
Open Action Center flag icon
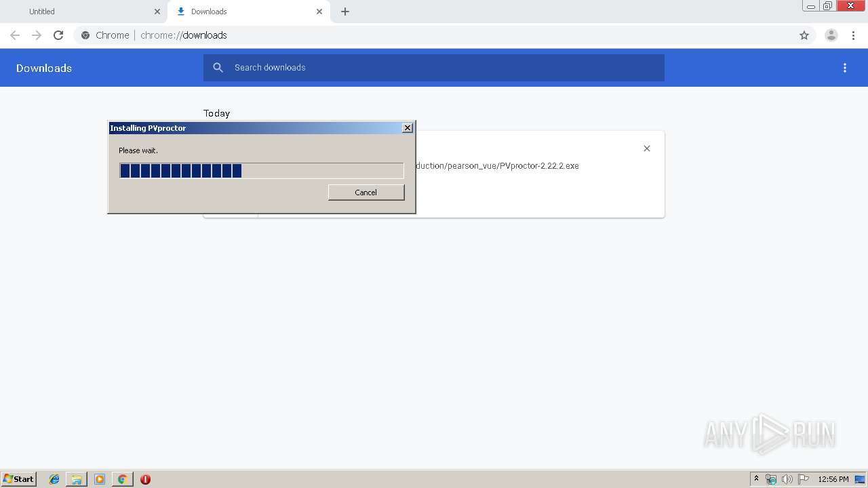[x=804, y=479]
